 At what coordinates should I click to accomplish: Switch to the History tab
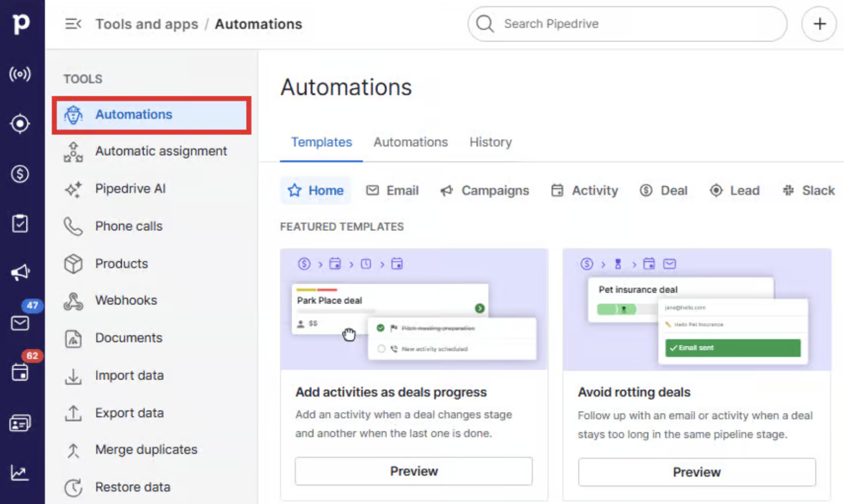coord(490,142)
